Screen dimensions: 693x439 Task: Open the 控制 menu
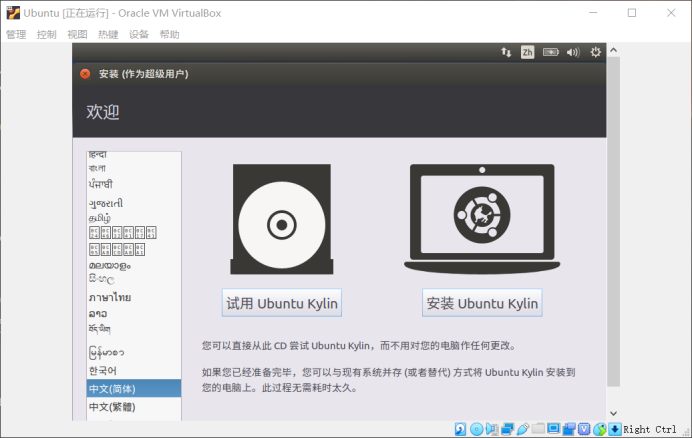46,34
